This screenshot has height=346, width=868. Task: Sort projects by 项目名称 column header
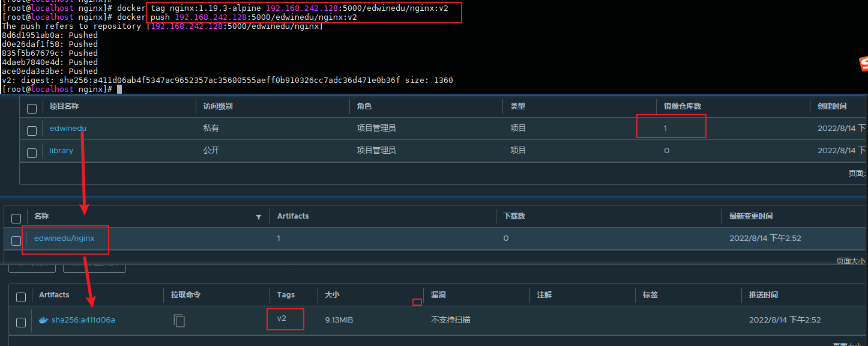[x=64, y=106]
